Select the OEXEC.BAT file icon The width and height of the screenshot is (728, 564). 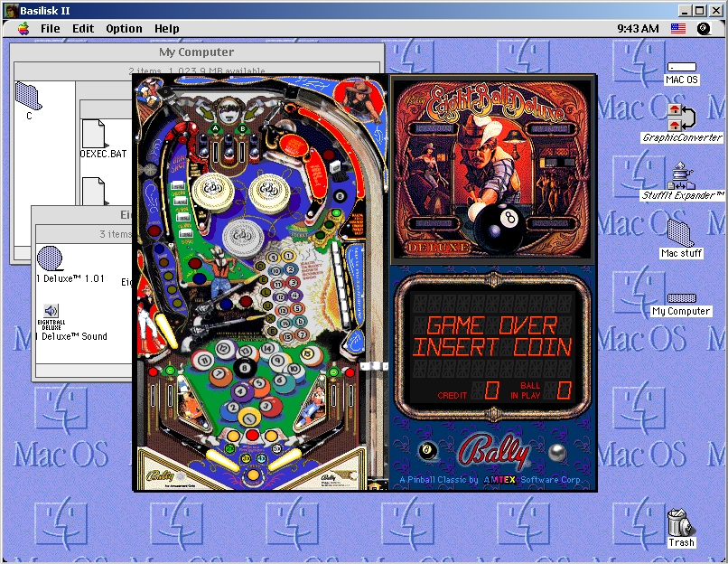tap(94, 134)
